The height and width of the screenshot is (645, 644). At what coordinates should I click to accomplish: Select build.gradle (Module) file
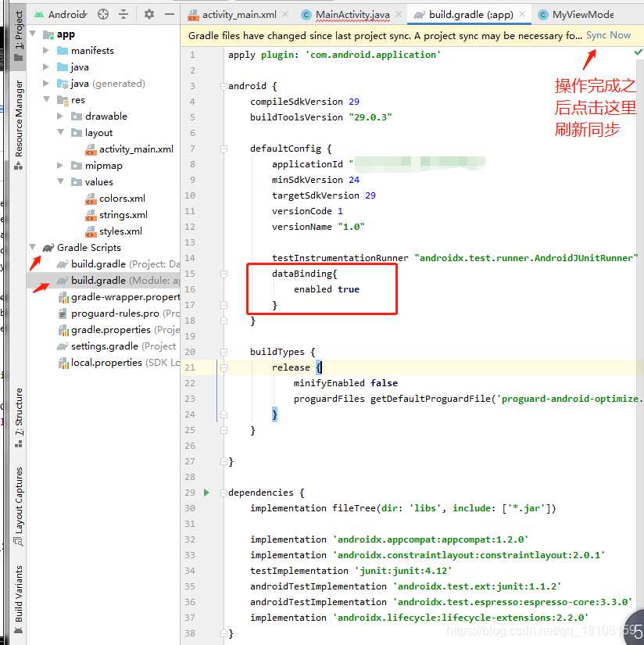pos(117,281)
